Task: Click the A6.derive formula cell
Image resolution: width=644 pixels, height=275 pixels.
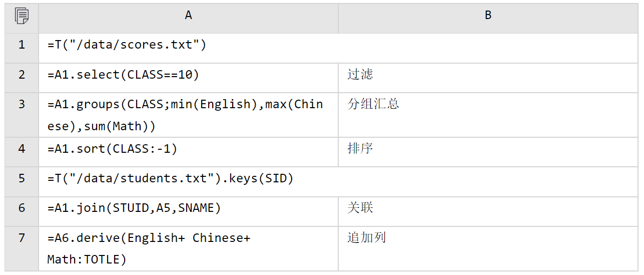Action: [188, 248]
